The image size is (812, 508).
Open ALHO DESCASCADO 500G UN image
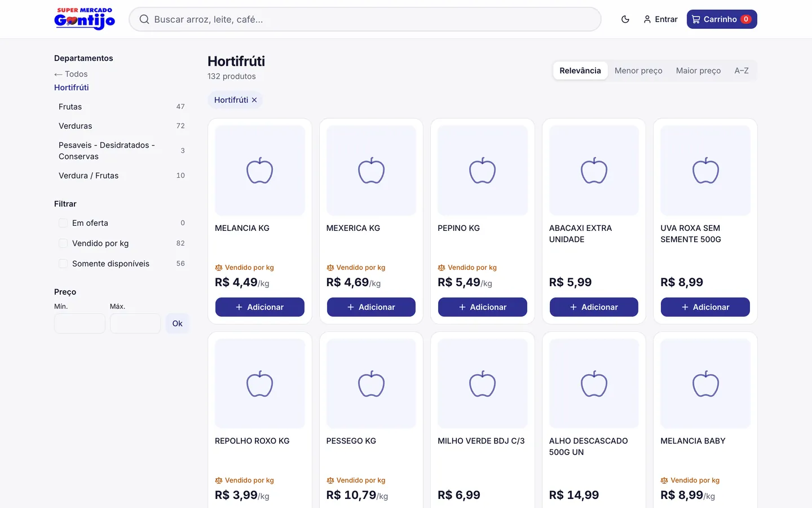(x=594, y=384)
